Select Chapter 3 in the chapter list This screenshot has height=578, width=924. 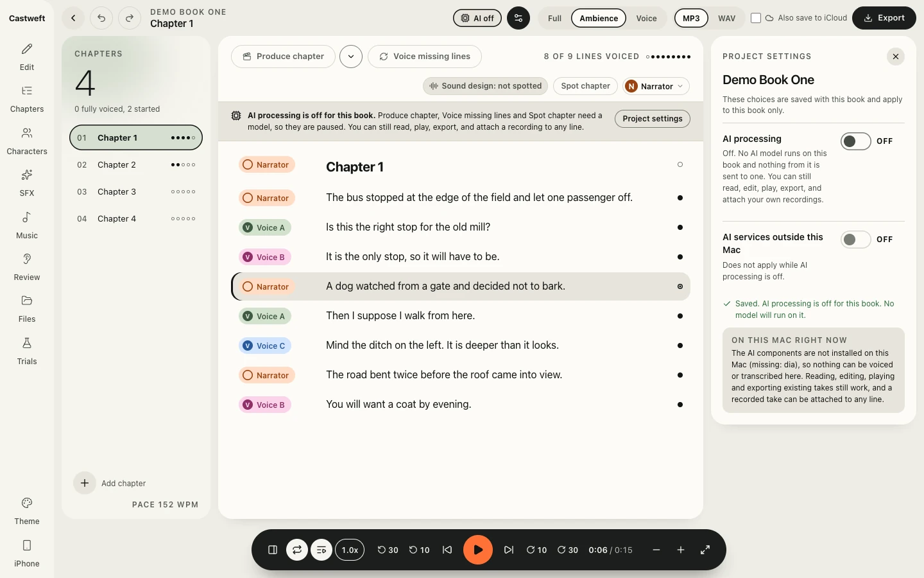click(136, 192)
